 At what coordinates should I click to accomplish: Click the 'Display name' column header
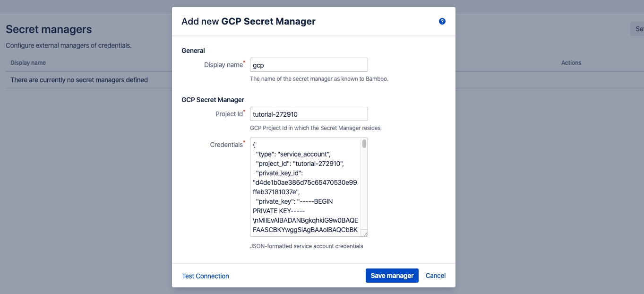point(28,63)
